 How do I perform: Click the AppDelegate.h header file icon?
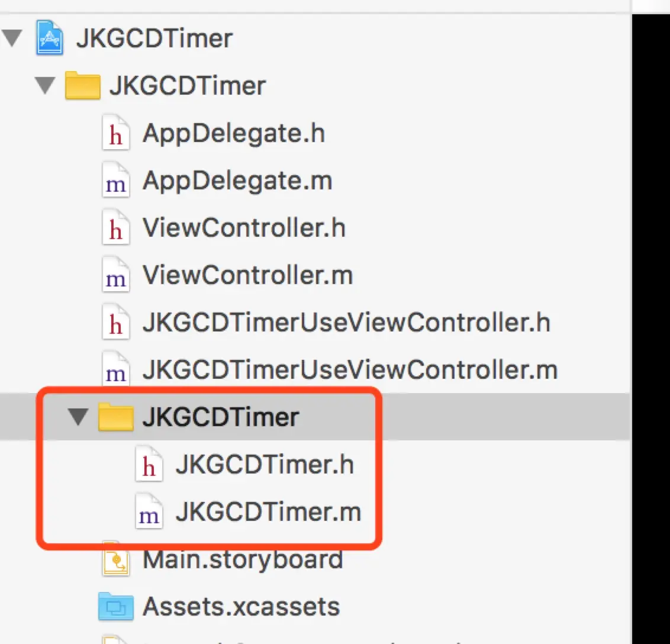(115, 133)
